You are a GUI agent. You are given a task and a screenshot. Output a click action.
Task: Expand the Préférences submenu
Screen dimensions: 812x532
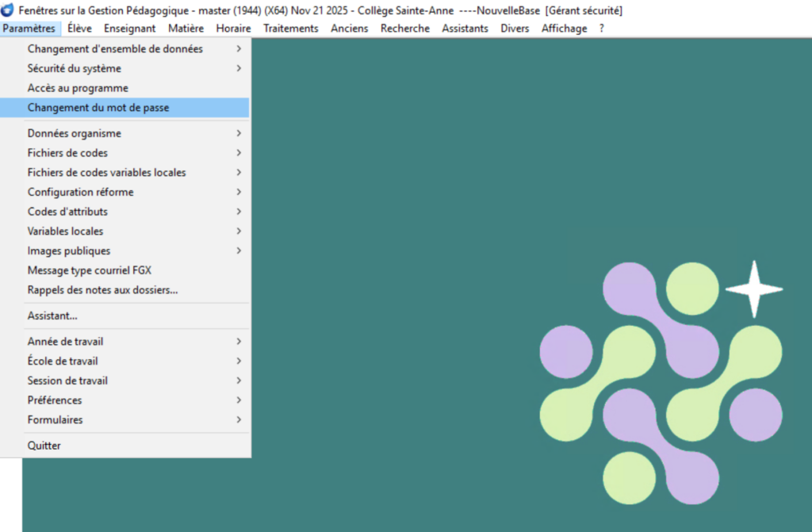pos(55,400)
